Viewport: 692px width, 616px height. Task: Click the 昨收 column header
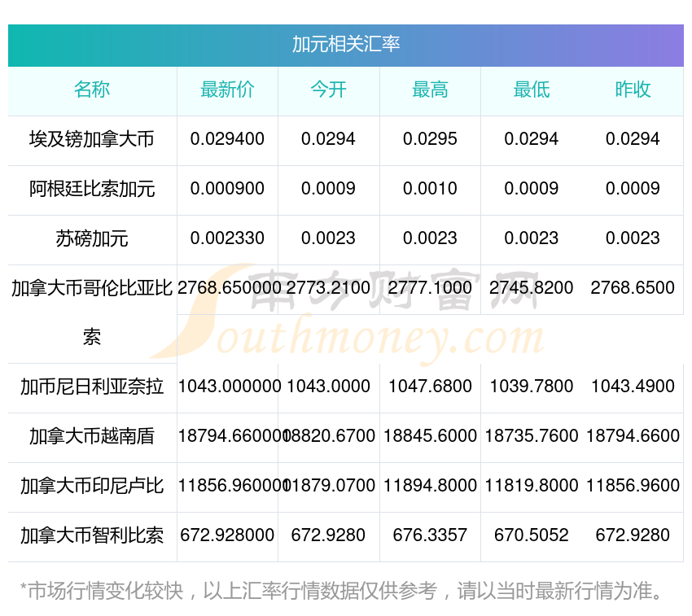pos(633,90)
